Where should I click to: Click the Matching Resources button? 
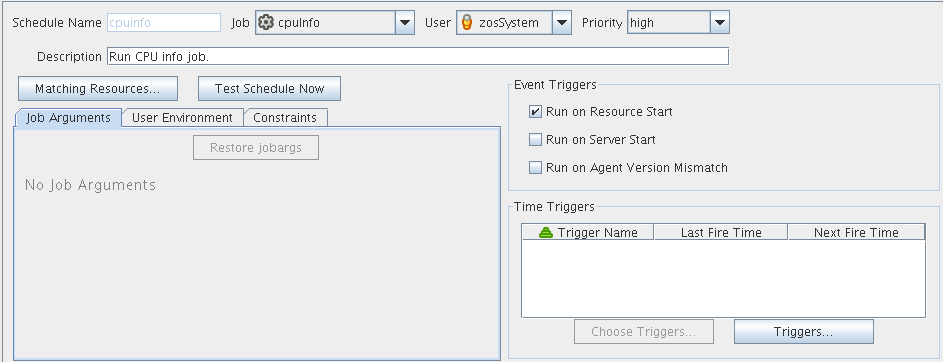click(98, 88)
